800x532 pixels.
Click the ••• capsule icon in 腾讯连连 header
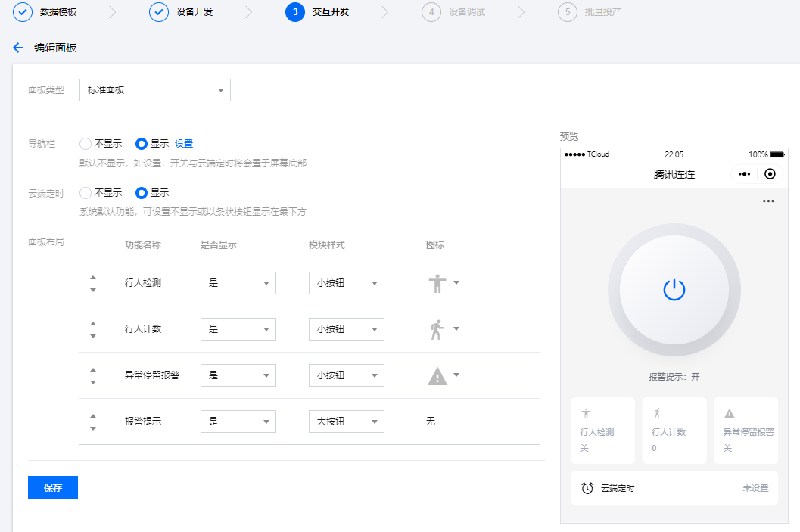click(x=744, y=174)
